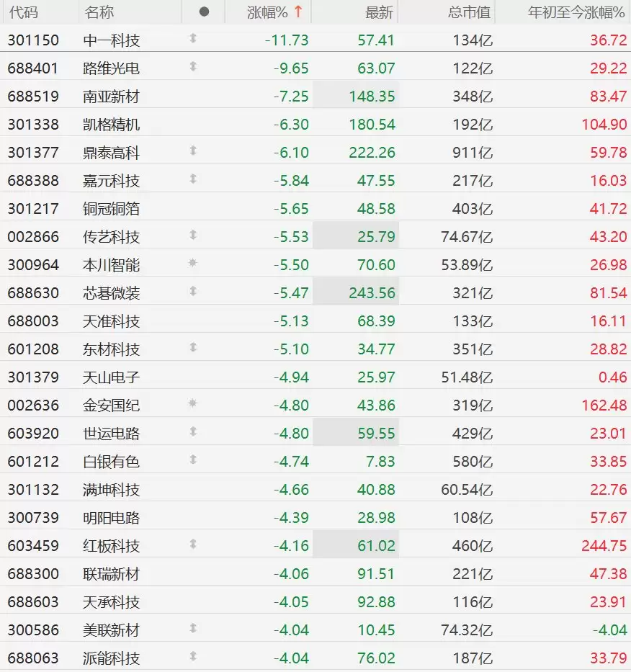Image resolution: width=631 pixels, height=672 pixels.
Task: Toggle the red sort arrow on 涨幅%
Action: coord(297,12)
